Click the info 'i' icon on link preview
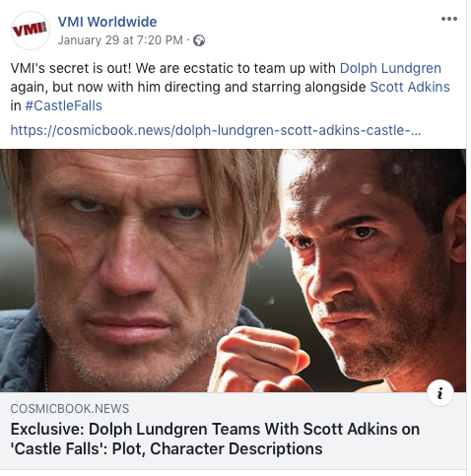471x476 pixels. coord(440,393)
